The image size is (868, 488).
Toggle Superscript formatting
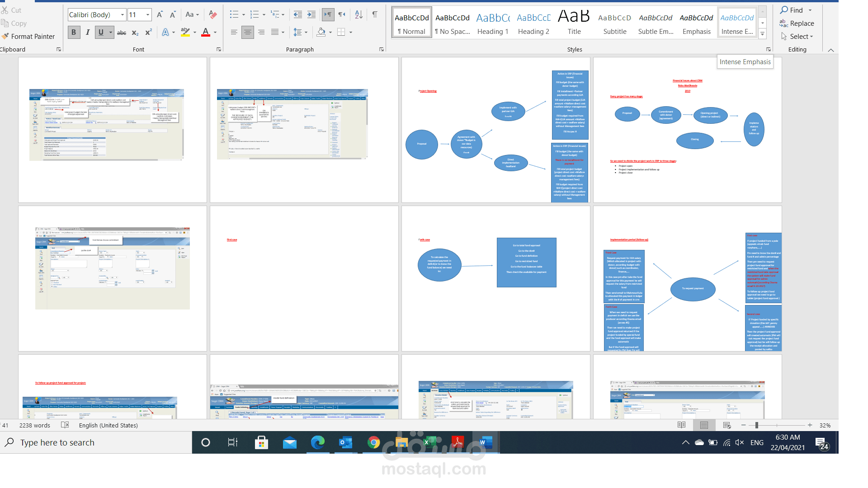point(148,33)
